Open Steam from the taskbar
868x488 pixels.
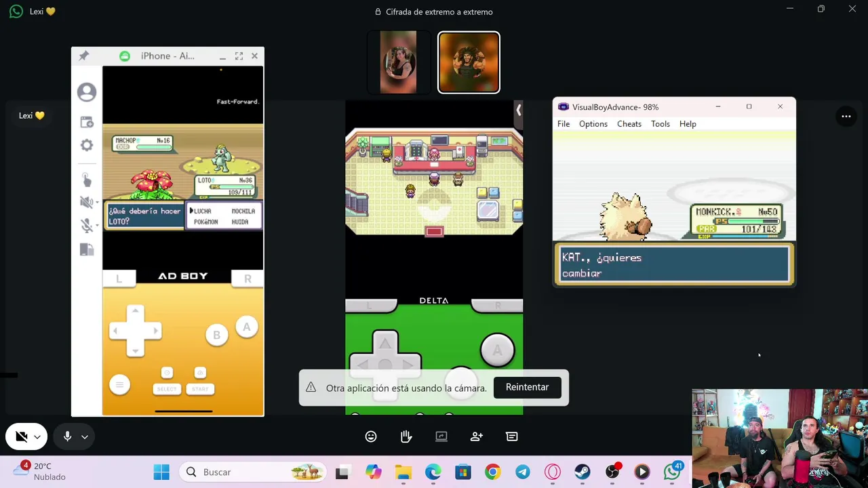tap(583, 472)
